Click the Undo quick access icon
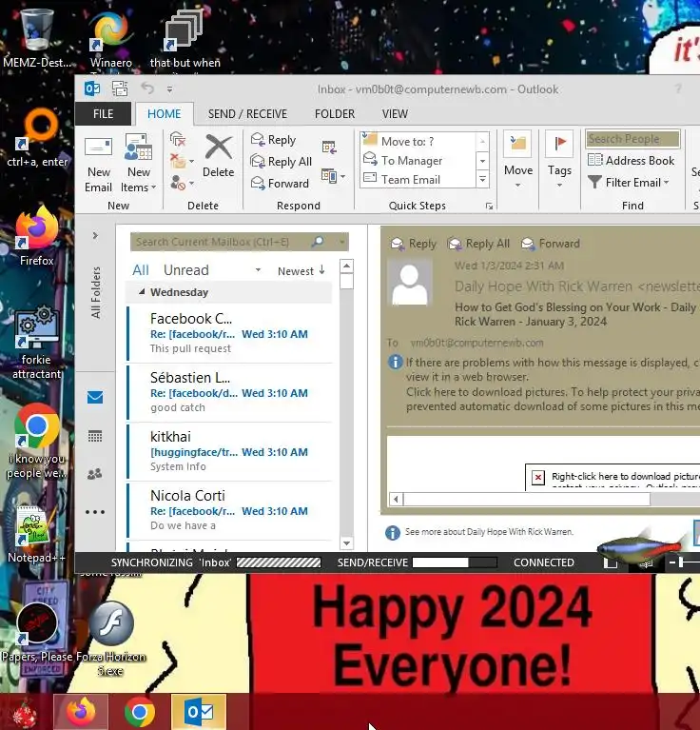 (x=147, y=89)
